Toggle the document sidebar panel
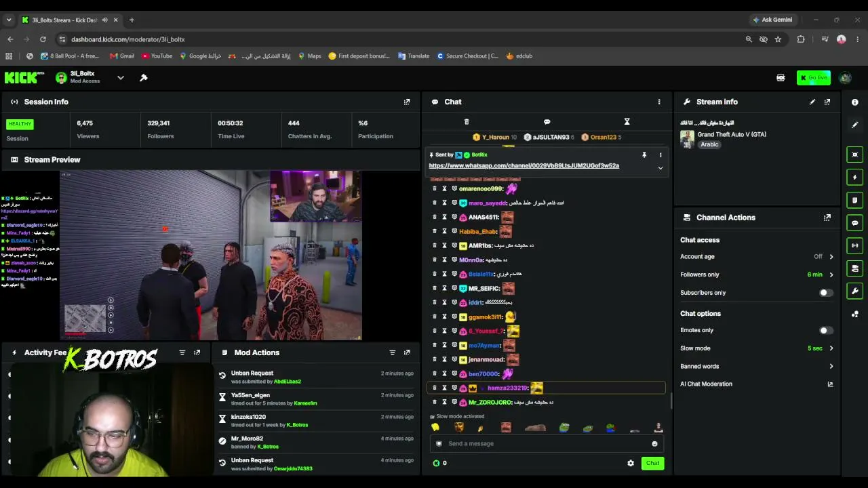This screenshot has width=868, height=488. (855, 200)
